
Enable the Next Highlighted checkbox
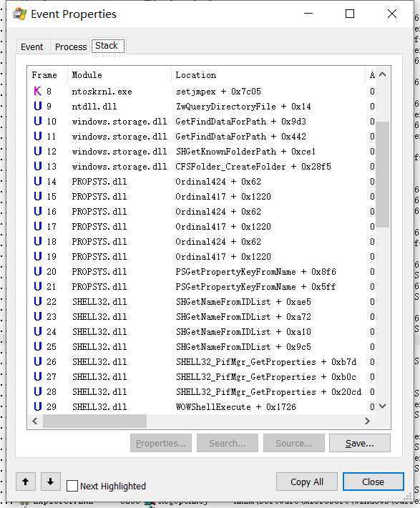coord(72,486)
